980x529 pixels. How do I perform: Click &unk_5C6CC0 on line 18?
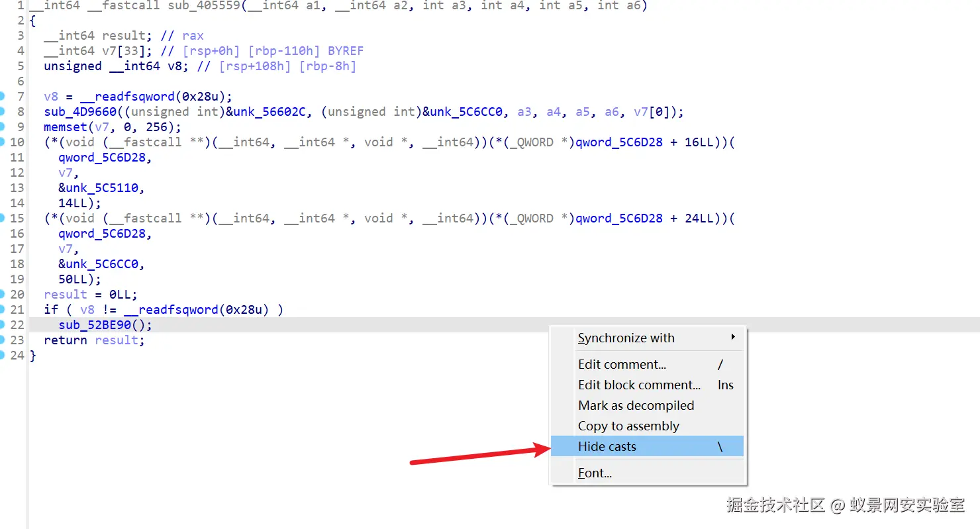(x=98, y=264)
